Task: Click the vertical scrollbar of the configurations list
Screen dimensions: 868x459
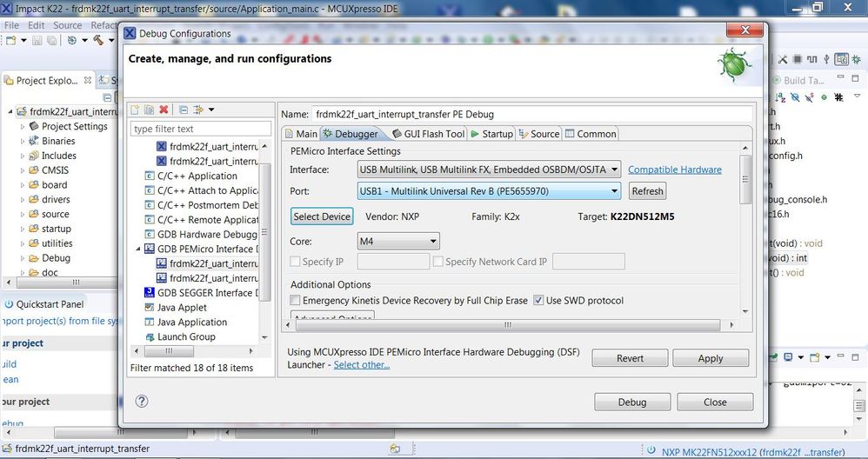Action: click(264, 231)
